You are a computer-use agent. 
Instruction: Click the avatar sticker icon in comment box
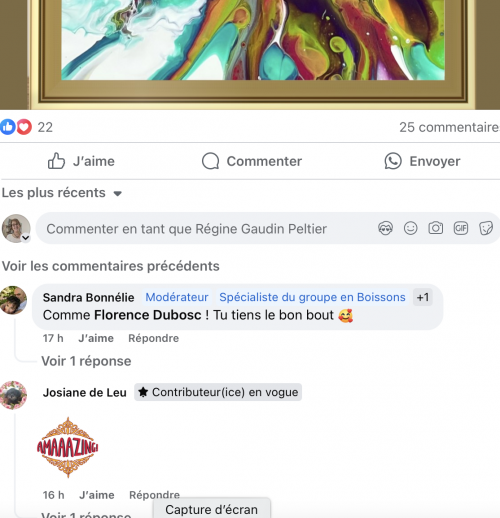pos(385,229)
